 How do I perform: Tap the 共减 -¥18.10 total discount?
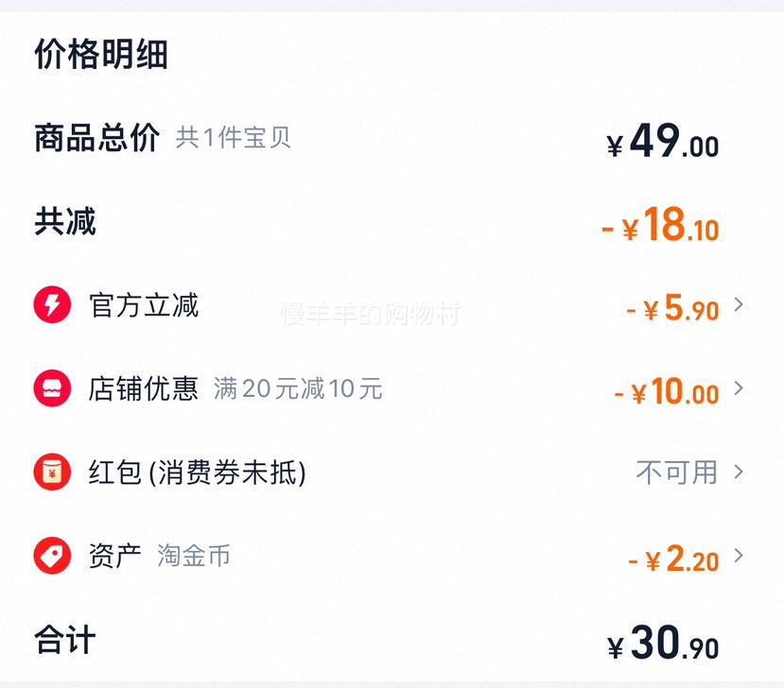660,224
